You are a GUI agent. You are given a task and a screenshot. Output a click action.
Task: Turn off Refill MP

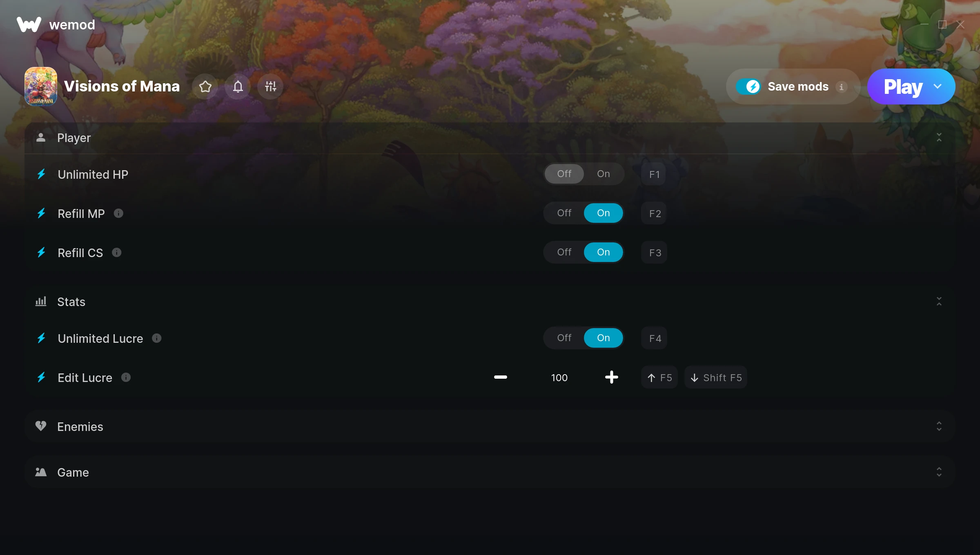click(x=564, y=213)
